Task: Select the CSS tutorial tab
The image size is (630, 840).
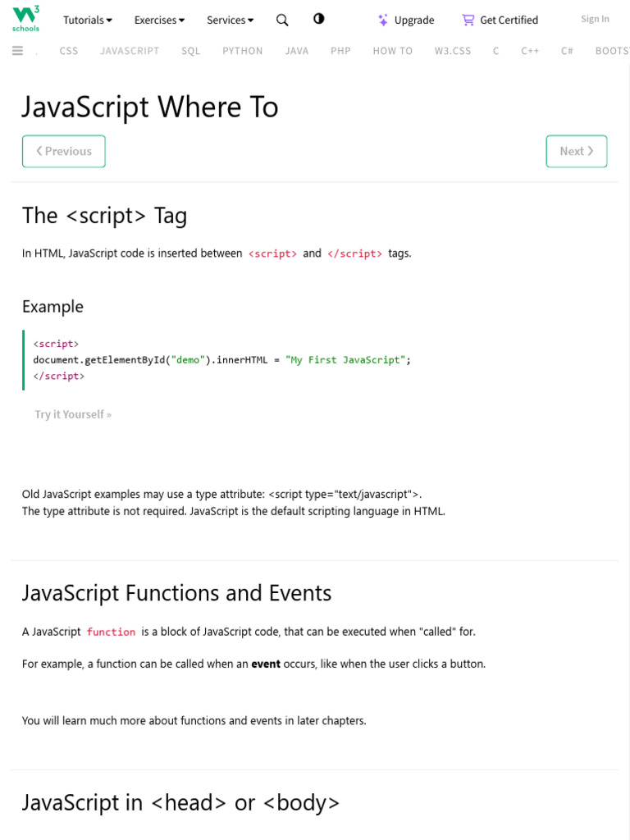Action: coord(69,51)
